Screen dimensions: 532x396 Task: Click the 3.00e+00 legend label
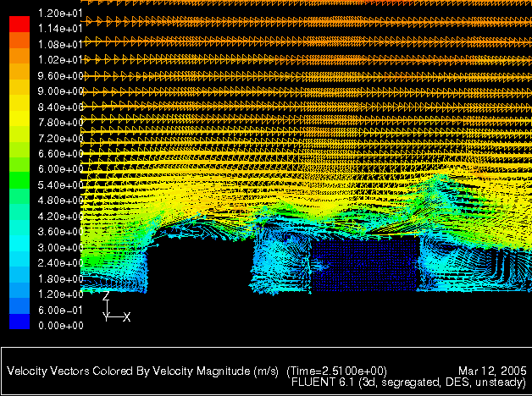60,248
